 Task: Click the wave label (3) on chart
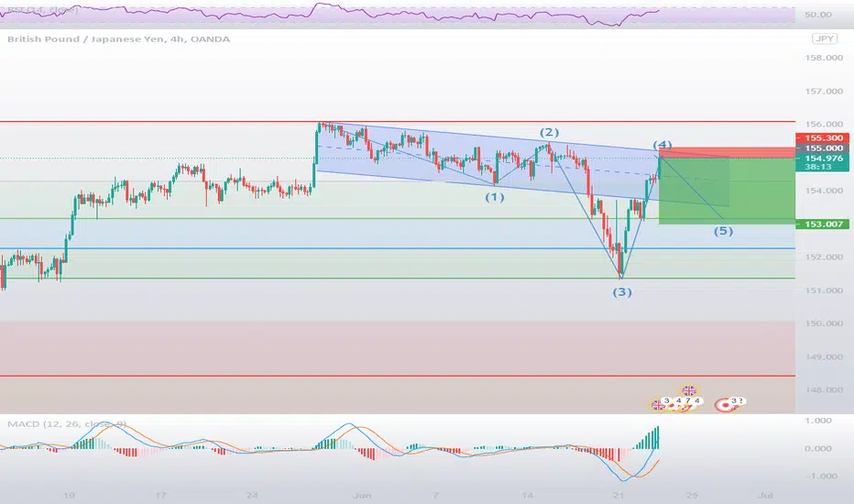[622, 292]
